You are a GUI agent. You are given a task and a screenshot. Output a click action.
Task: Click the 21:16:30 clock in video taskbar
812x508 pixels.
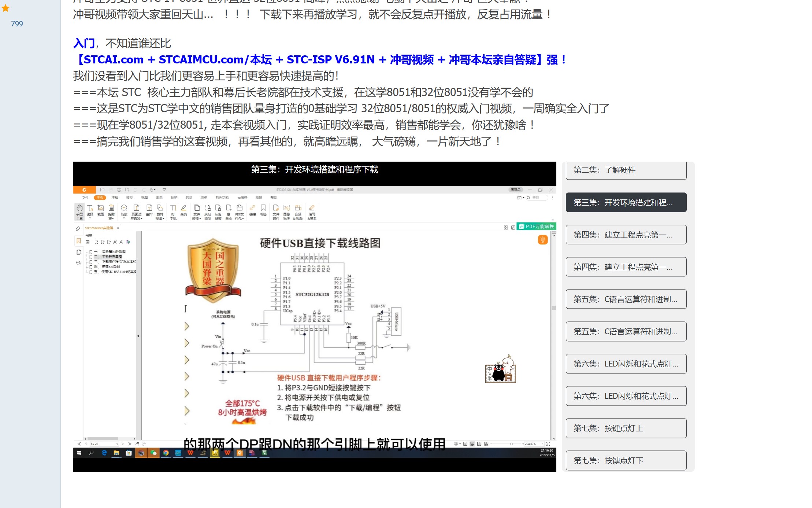(x=547, y=450)
